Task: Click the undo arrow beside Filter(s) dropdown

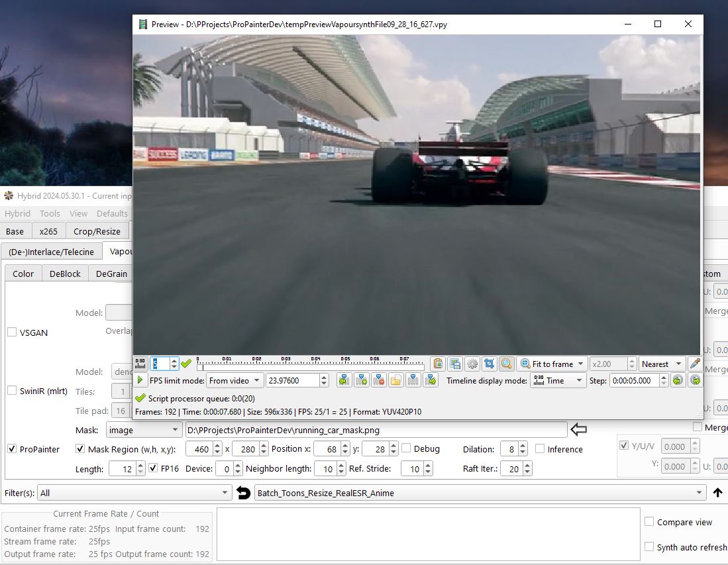Action: (x=244, y=493)
